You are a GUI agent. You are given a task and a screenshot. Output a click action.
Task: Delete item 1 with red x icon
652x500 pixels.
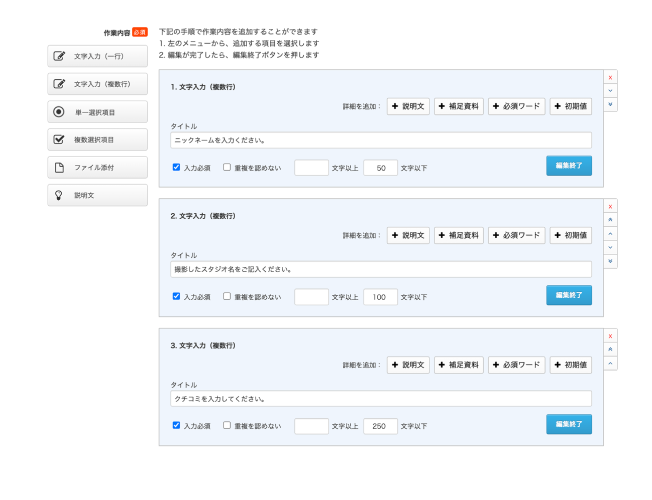click(x=610, y=77)
